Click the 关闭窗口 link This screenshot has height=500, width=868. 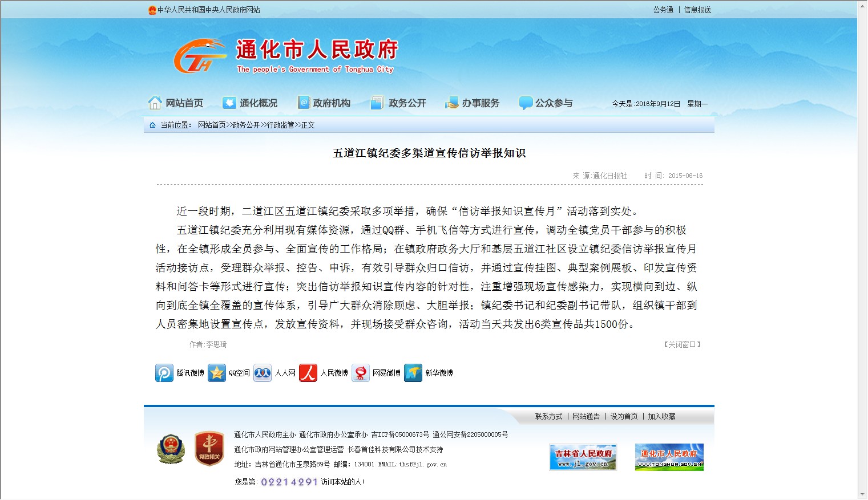682,344
